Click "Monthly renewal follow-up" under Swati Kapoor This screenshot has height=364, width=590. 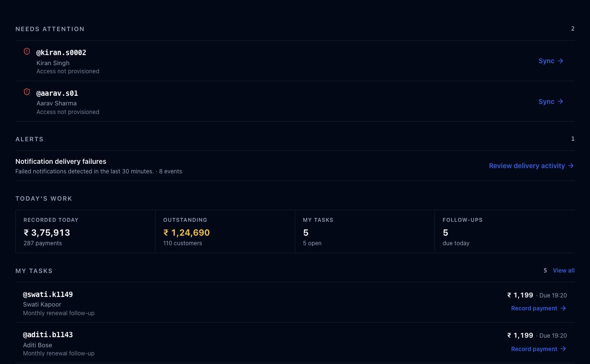coord(58,313)
